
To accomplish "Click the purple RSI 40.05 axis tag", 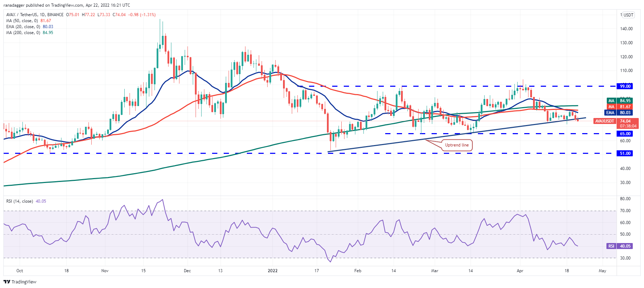I will (620, 246).
